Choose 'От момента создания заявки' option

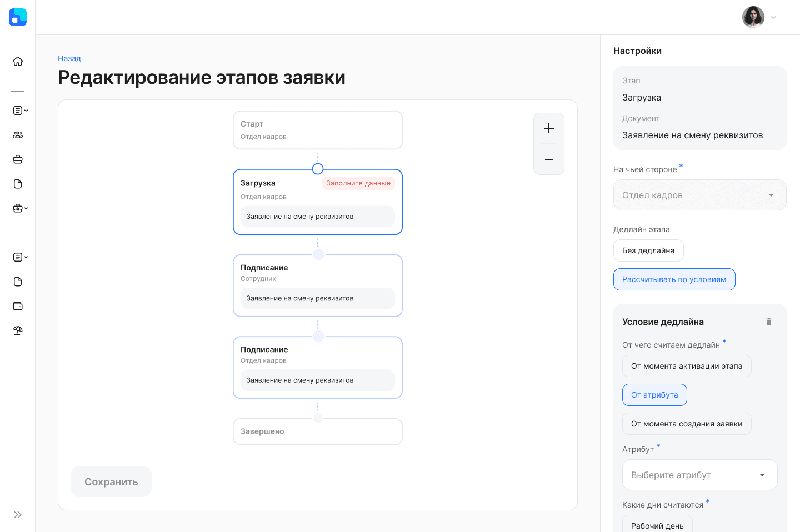pyautogui.click(x=687, y=424)
